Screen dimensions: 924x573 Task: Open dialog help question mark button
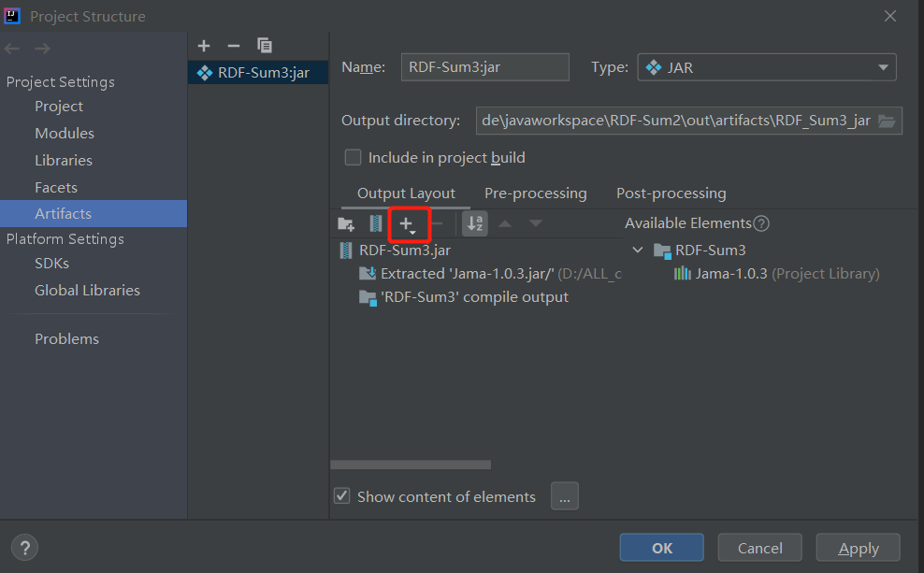coord(24,548)
